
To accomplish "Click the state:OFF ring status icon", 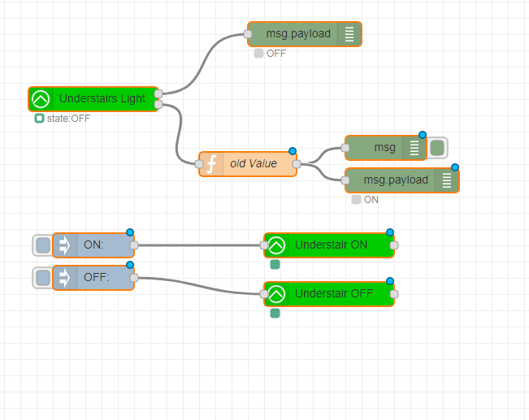I will (x=40, y=119).
